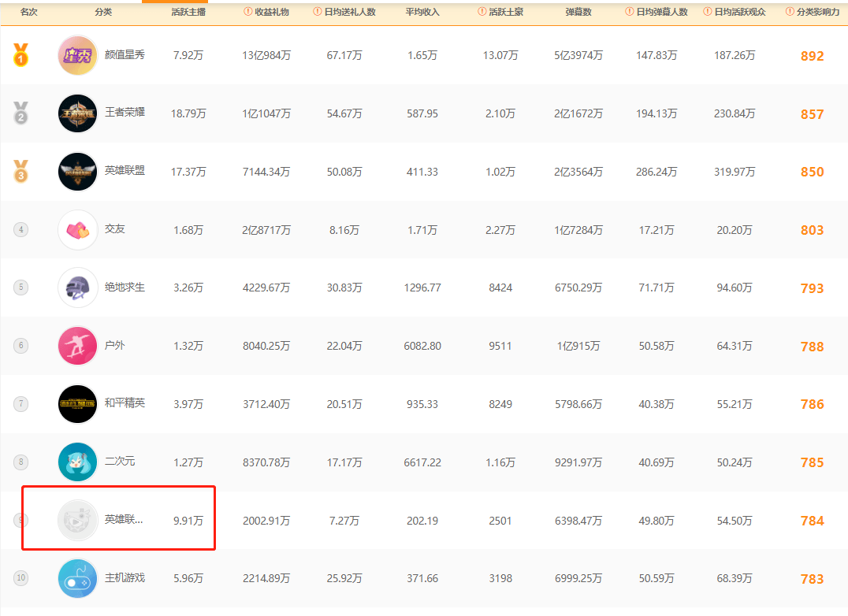This screenshot has height=616, width=848.
Task: Click the rank 8 number badge
Action: 20,462
